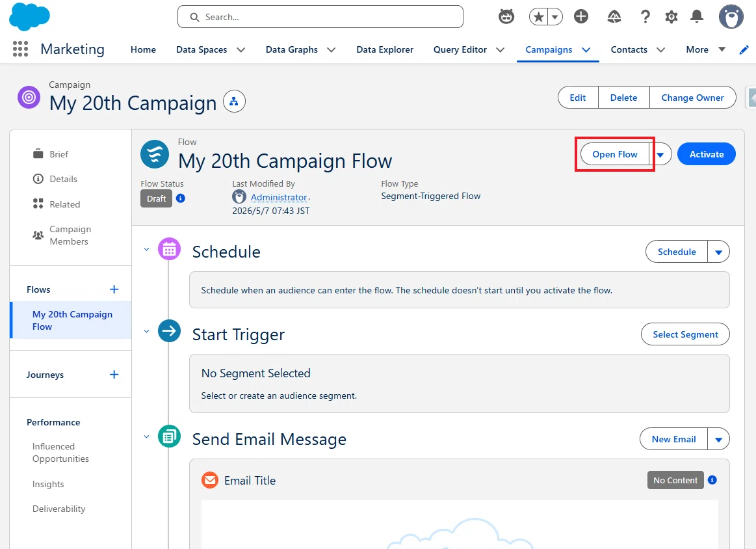756x549 pixels.
Task: Open the Brief sidebar item
Action: (59, 154)
